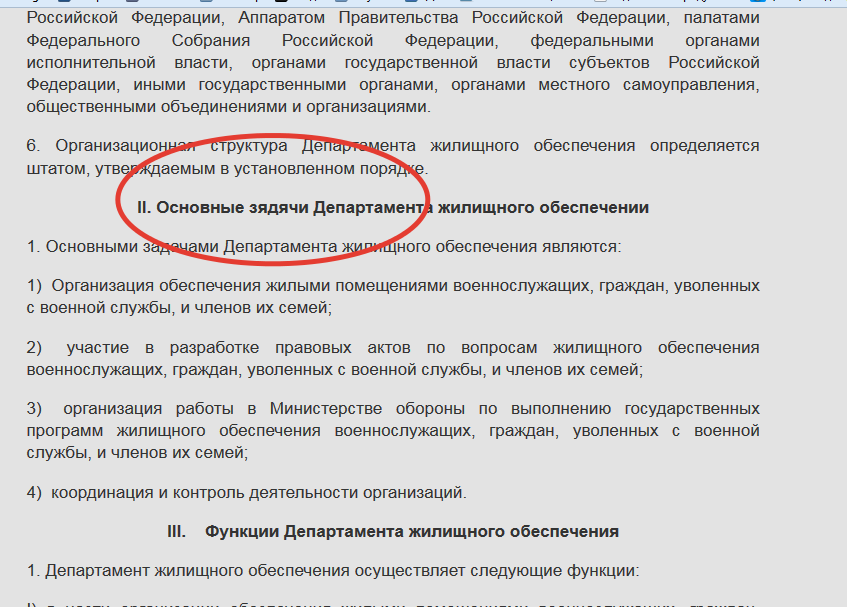Click paragraph 6 starting with 'Организационная структура'

pos(392,146)
